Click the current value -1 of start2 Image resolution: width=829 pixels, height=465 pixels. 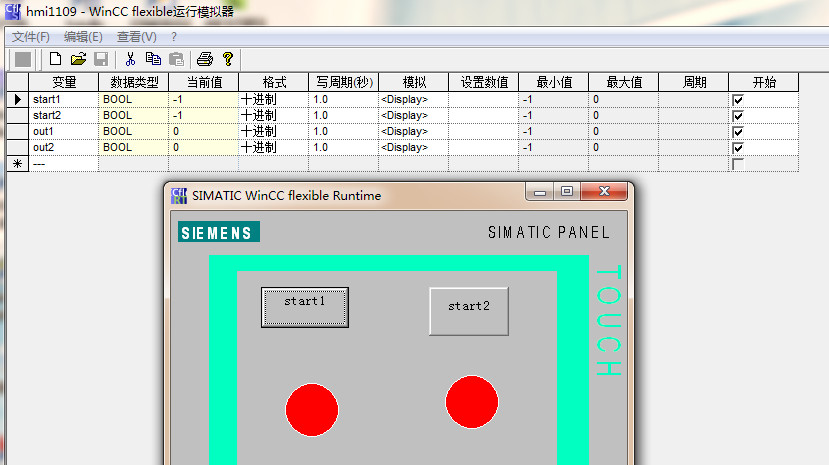coord(204,115)
